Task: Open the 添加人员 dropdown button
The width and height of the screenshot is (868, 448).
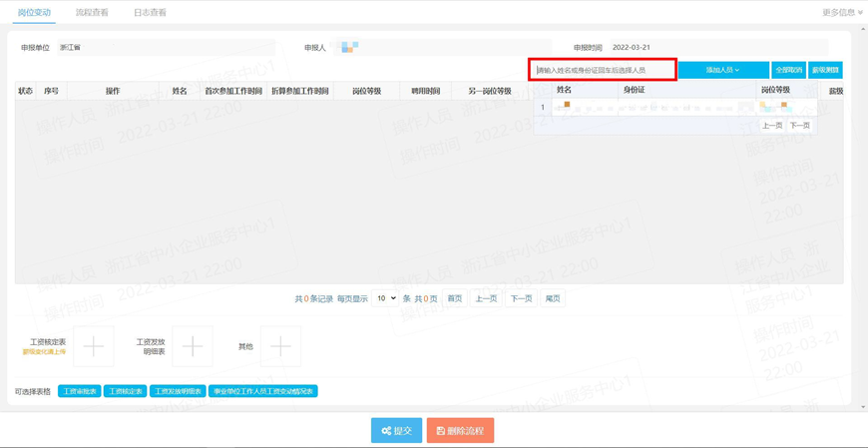Action: [723, 70]
